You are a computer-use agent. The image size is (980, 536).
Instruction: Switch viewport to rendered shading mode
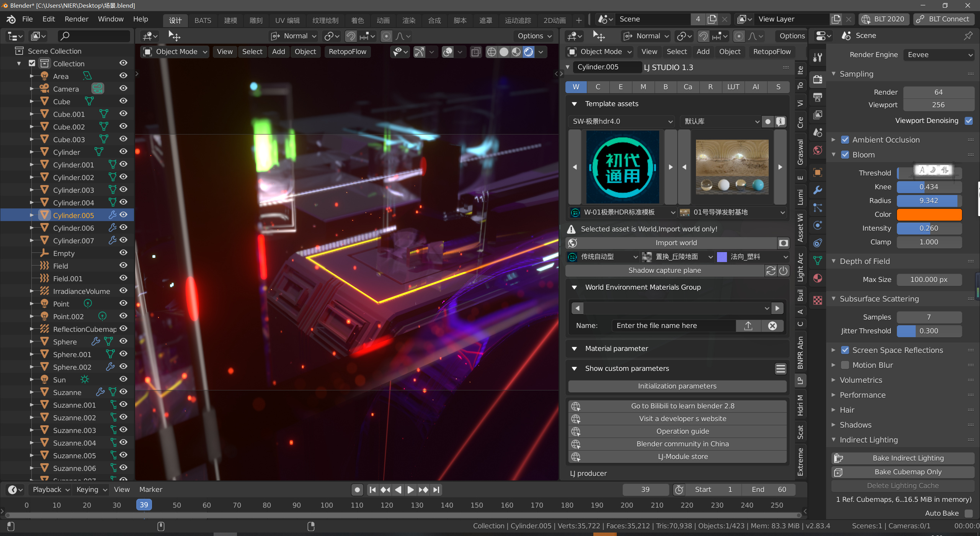click(x=528, y=52)
